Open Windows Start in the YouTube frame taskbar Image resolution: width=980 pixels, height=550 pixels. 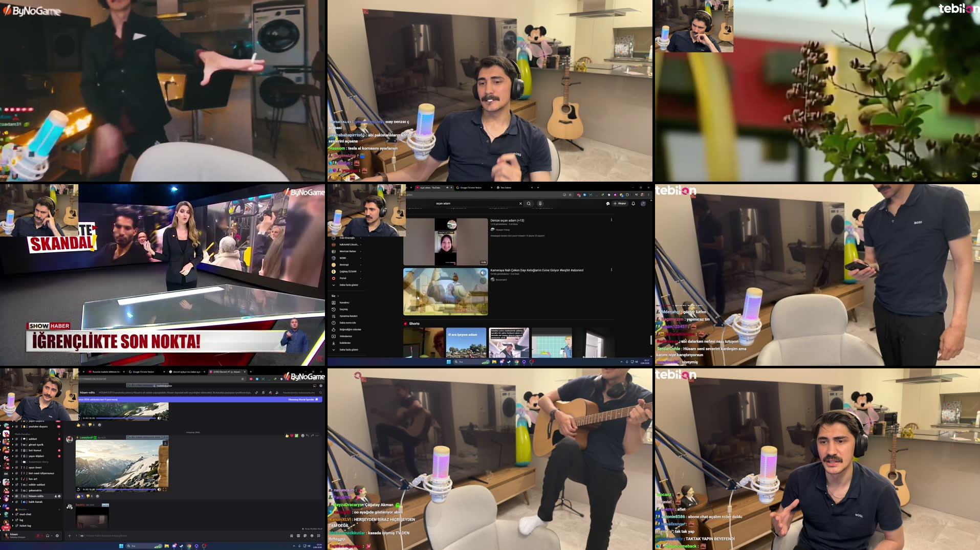point(449,362)
